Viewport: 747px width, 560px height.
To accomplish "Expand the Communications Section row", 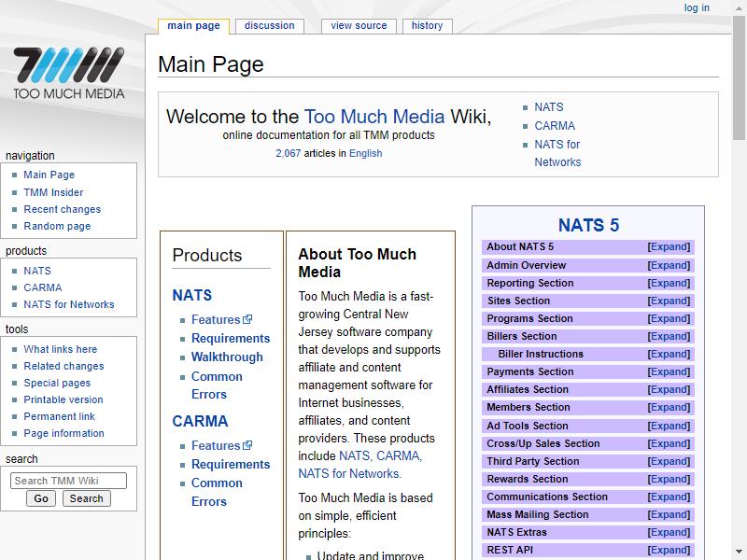I will pyautogui.click(x=669, y=497).
